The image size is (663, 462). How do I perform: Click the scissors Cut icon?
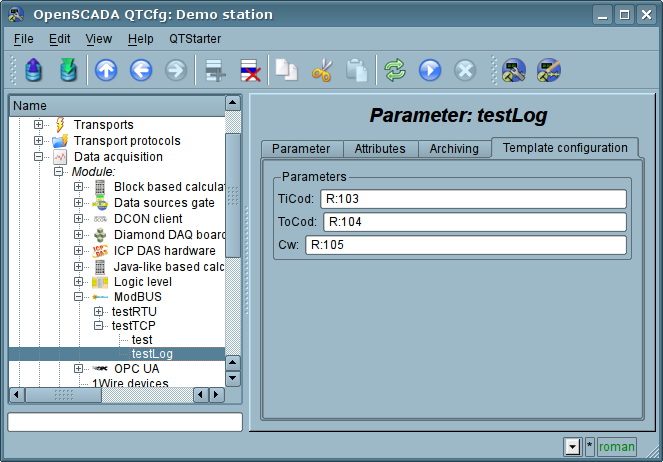(321, 70)
